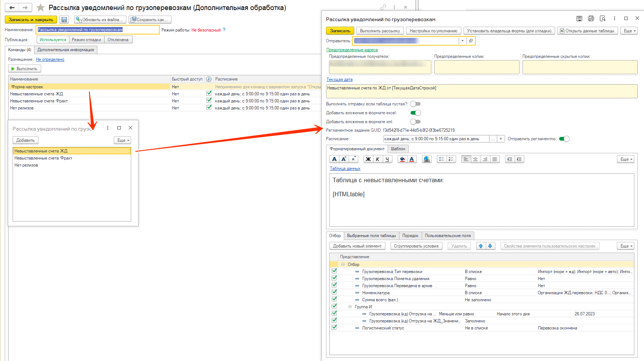644x361 pixels.
Task: Click the save diskette icon in main window
Action: pos(64,20)
